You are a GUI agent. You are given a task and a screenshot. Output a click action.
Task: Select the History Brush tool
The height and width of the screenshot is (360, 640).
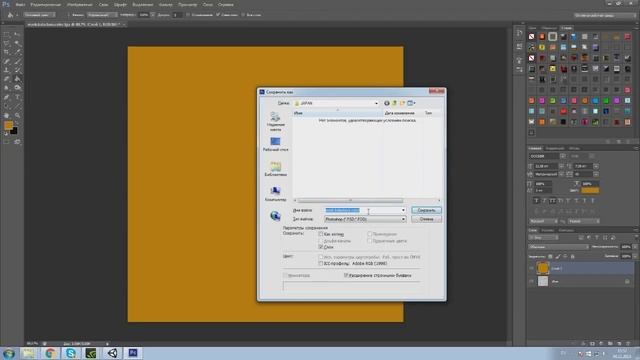coord(17,70)
